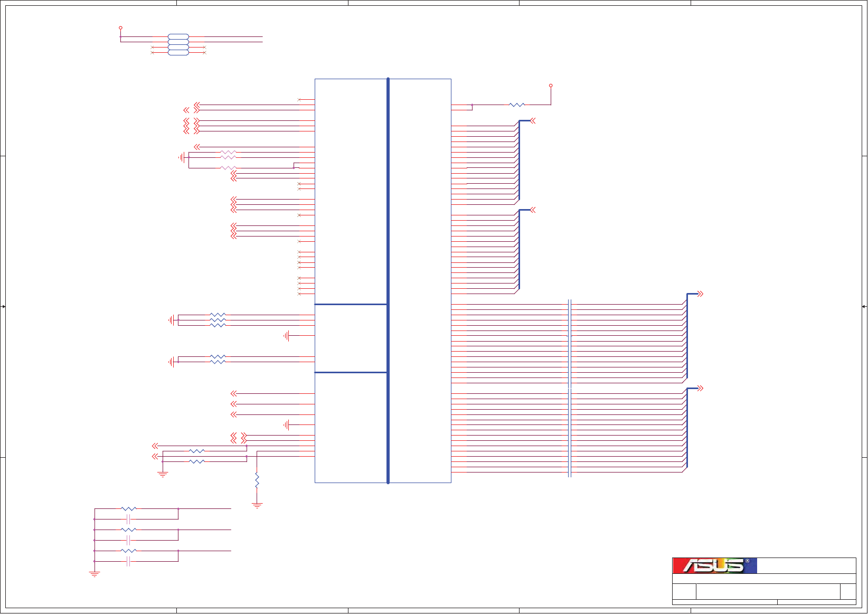Screen dimensions: 868x614
Task: Click the power node circle above the pull-up resistor
Action: pos(551,85)
